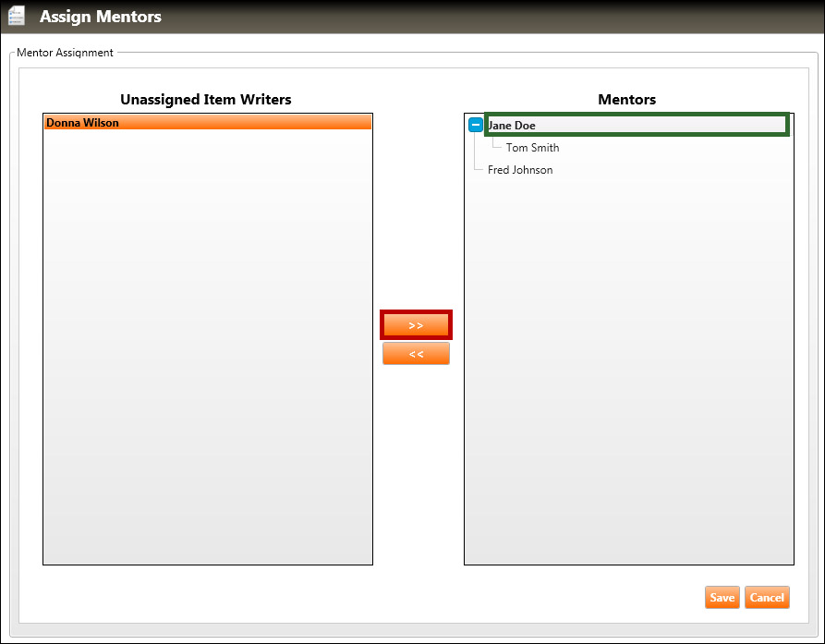
Task: Click blank area left of the Save button
Action: (x=554, y=598)
